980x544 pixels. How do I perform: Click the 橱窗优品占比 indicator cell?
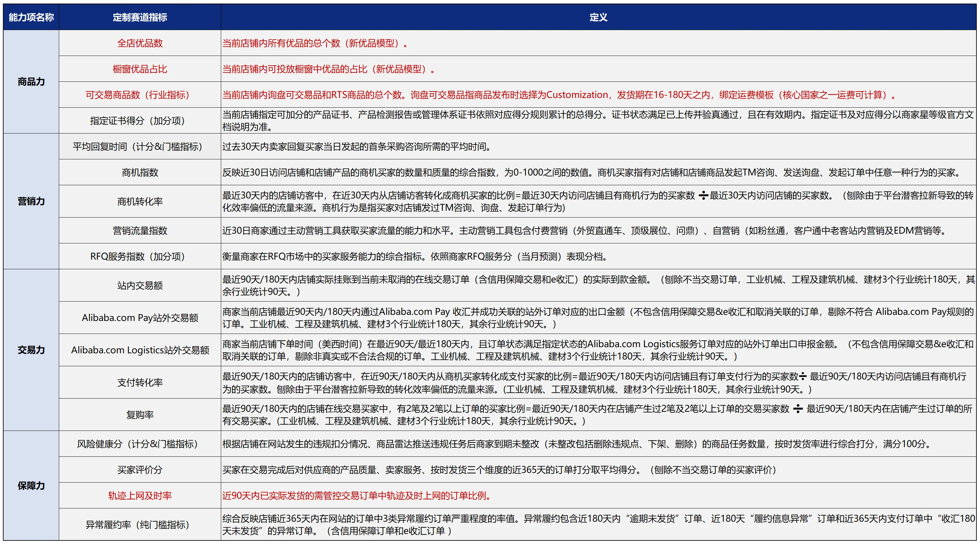coord(140,69)
